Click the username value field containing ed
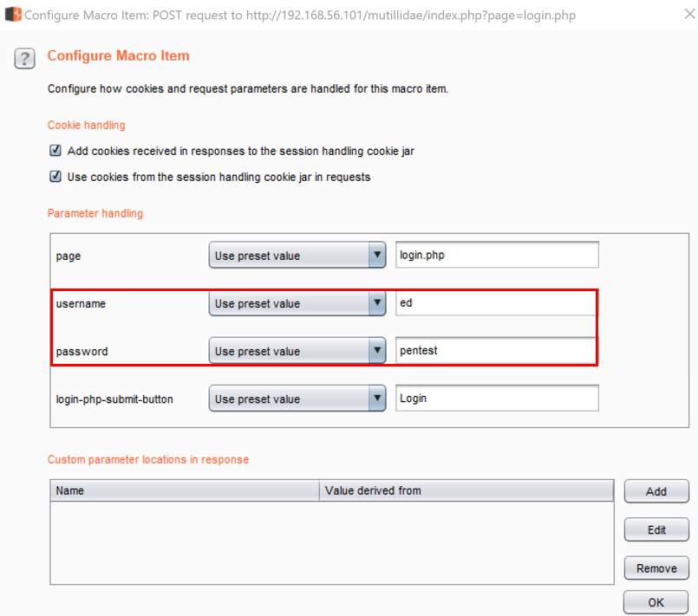This screenshot has height=616, width=698. click(497, 304)
